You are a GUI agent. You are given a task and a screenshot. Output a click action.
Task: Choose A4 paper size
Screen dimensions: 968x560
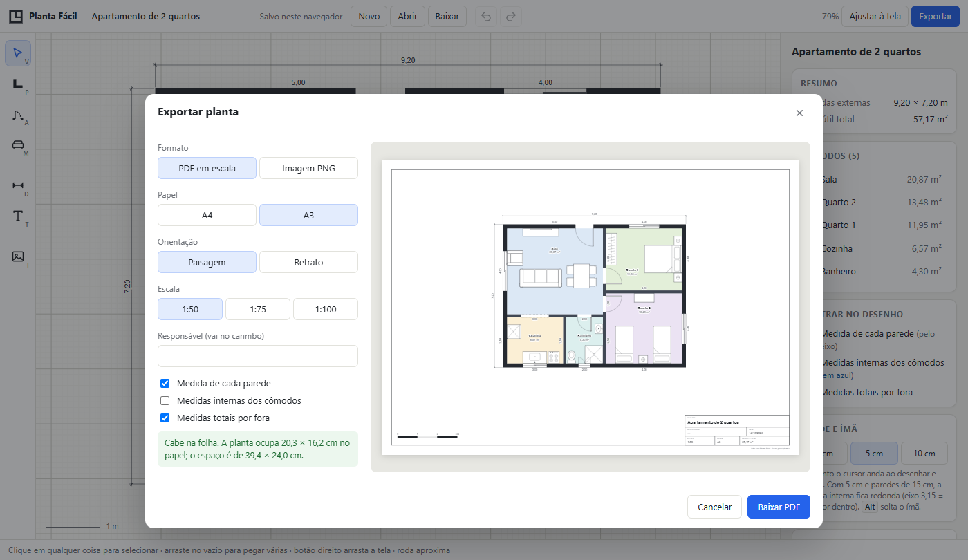tap(207, 215)
